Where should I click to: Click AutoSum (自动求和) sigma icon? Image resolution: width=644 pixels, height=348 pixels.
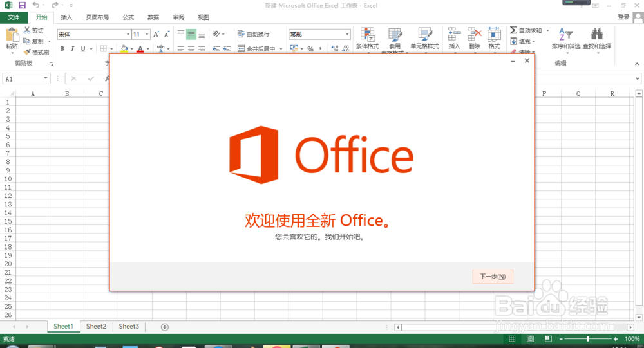514,30
